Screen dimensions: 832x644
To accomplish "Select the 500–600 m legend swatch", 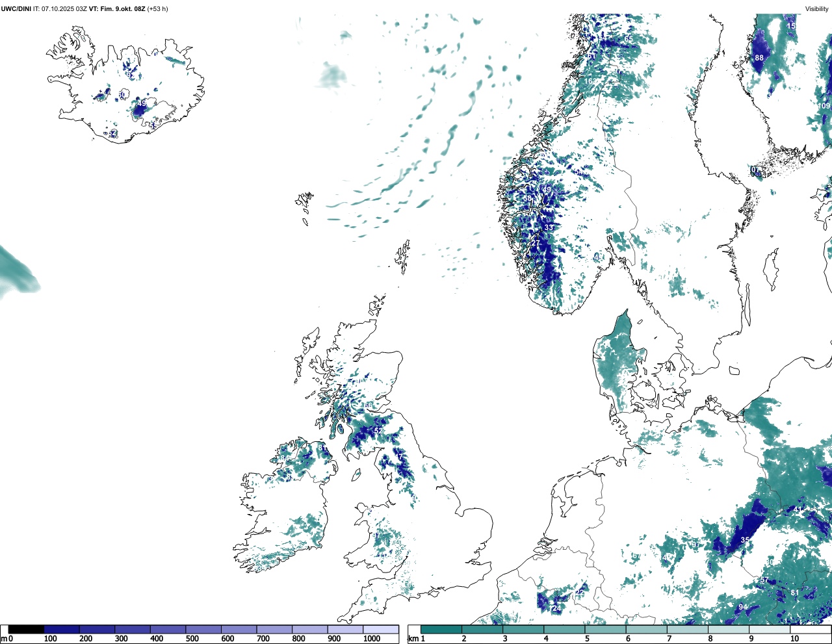I will click(x=203, y=629).
